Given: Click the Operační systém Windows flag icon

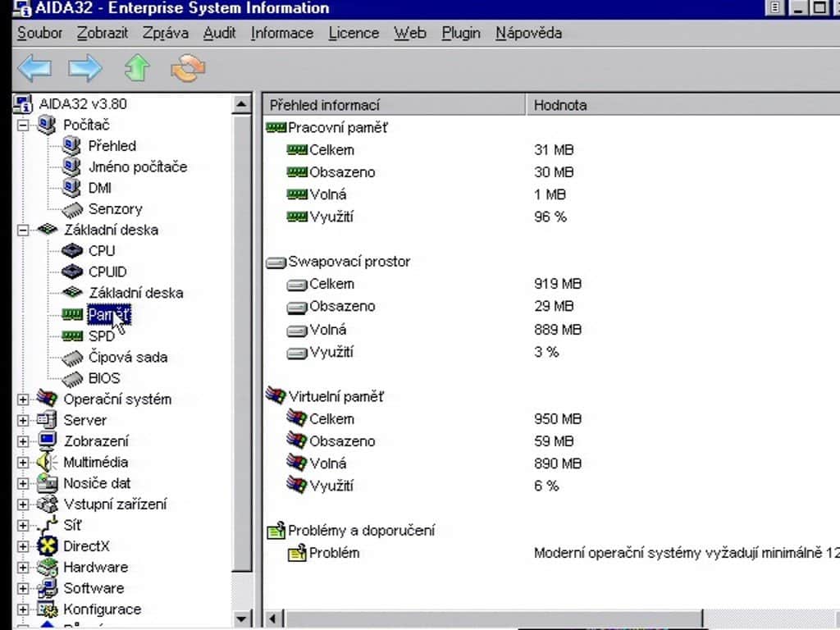Looking at the screenshot, I should [x=47, y=399].
